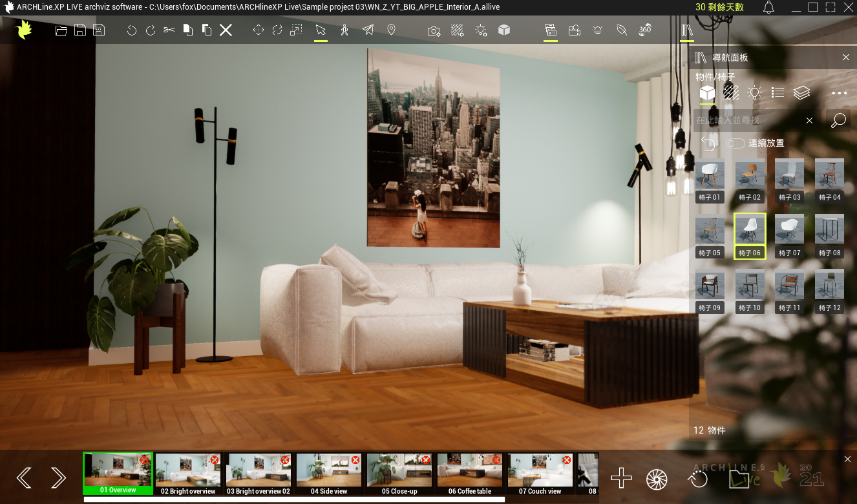Delete the 02 Bright overview view

pyautogui.click(x=215, y=460)
